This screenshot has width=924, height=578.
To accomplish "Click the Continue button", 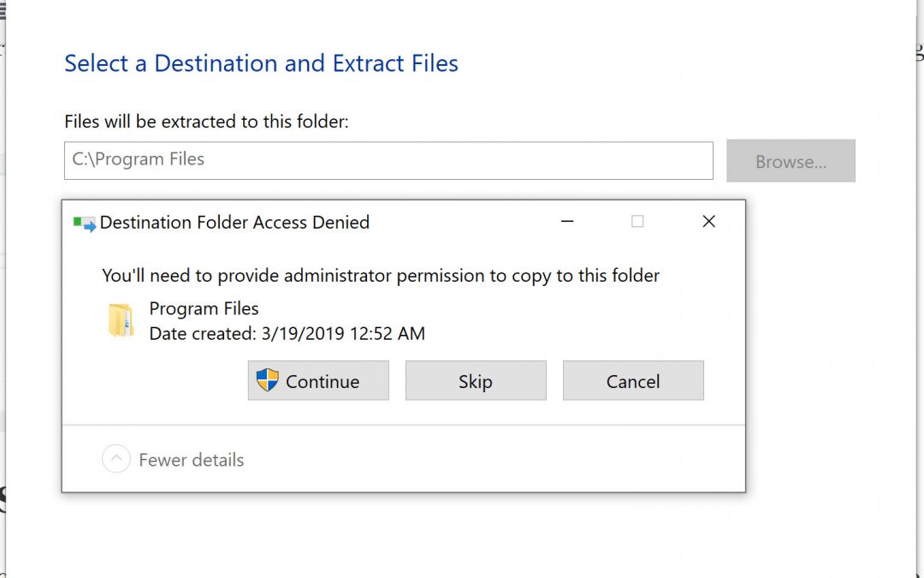I will [x=318, y=381].
